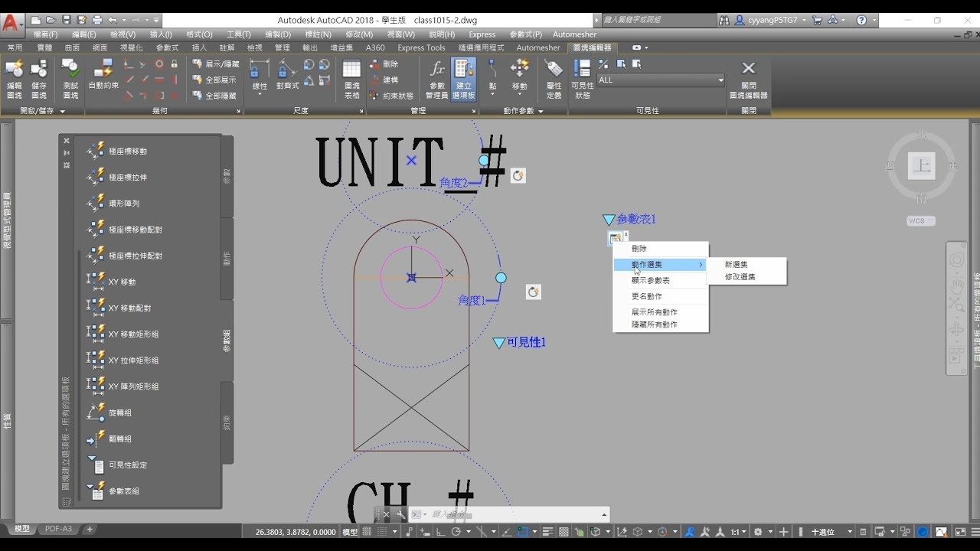980x551 pixels.
Task: Click the Delete constraint (刪除) button
Action: (384, 64)
